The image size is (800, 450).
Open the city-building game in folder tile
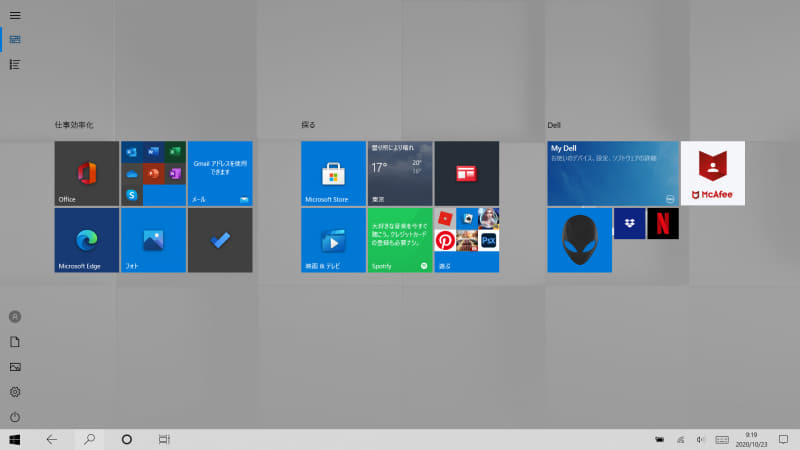pos(467,240)
